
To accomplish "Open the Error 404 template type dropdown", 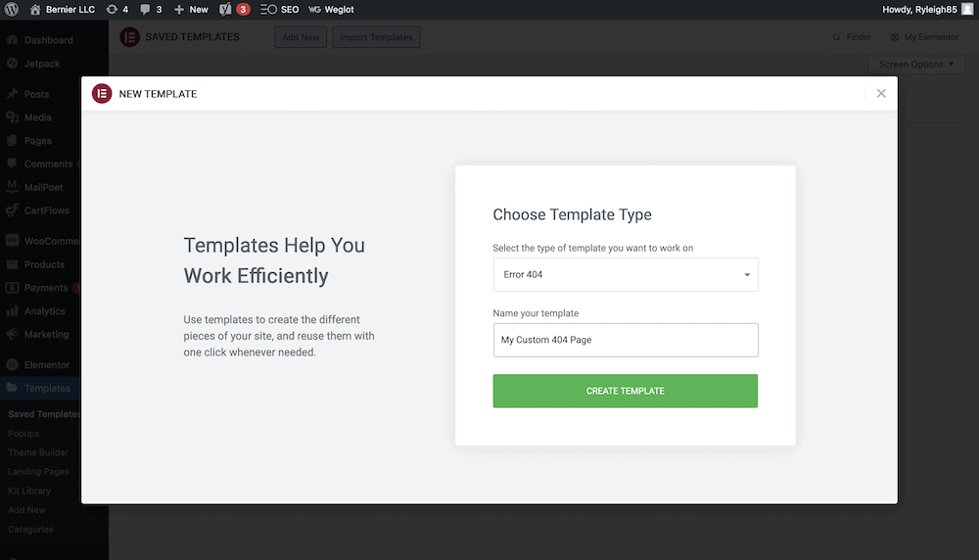I will pos(626,275).
